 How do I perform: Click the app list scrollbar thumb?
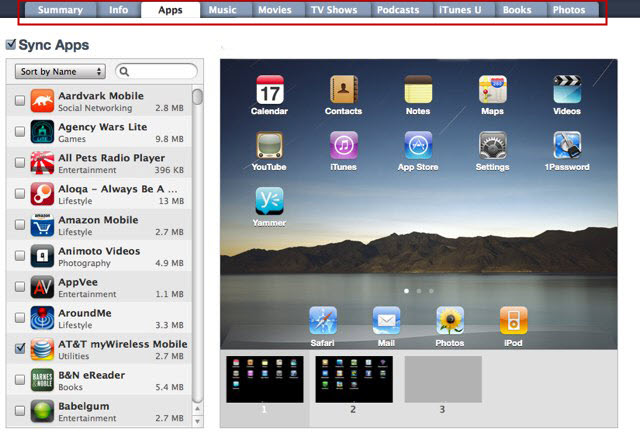click(198, 97)
